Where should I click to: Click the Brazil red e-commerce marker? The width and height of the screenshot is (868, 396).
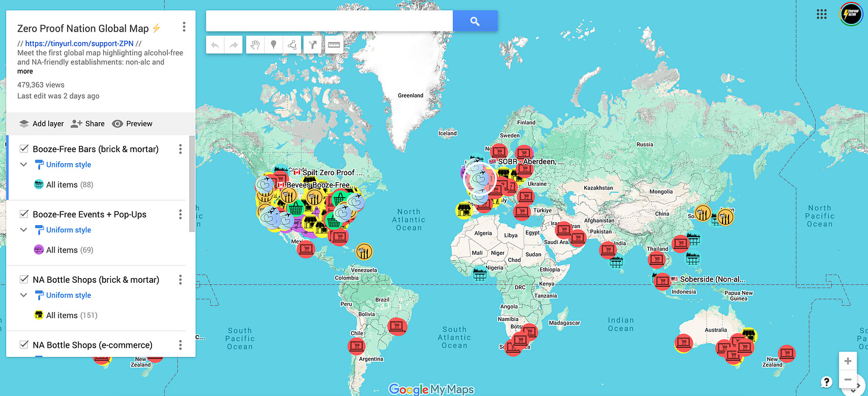tap(397, 326)
